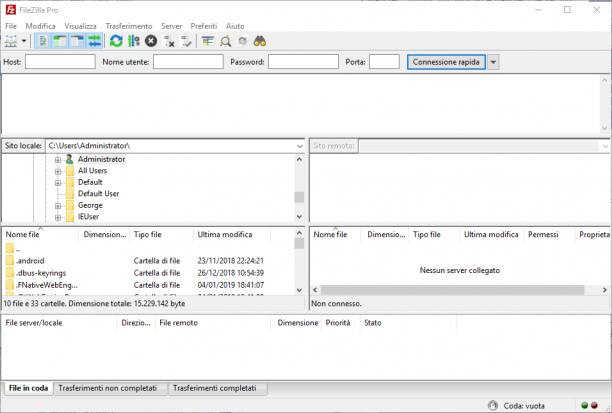Open the Server menu

[171, 26]
